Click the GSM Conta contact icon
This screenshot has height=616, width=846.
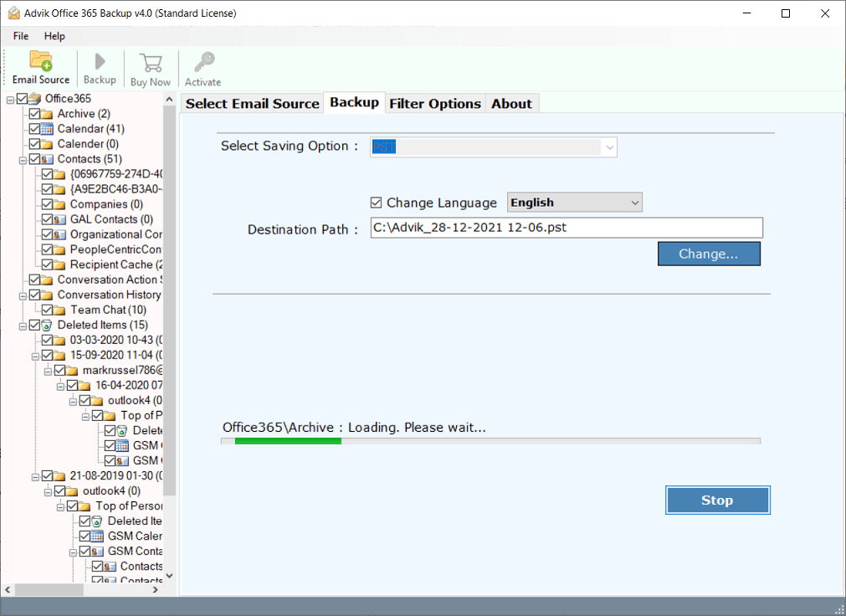pyautogui.click(x=97, y=552)
